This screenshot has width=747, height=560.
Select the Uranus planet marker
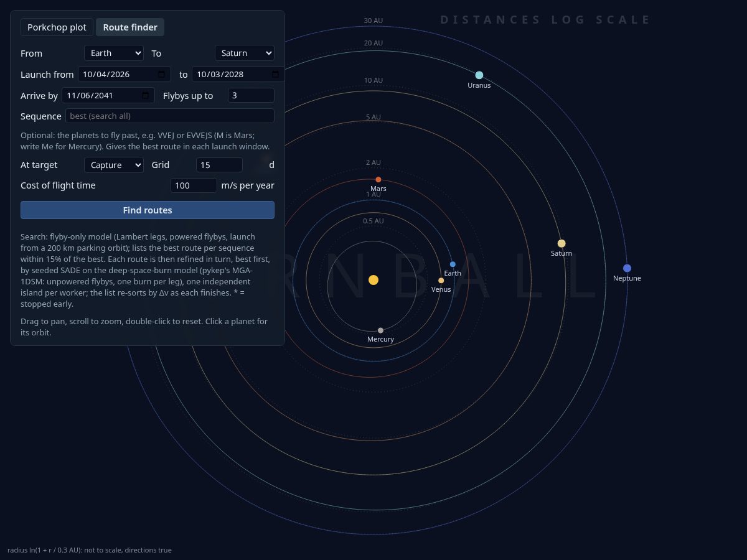[479, 75]
